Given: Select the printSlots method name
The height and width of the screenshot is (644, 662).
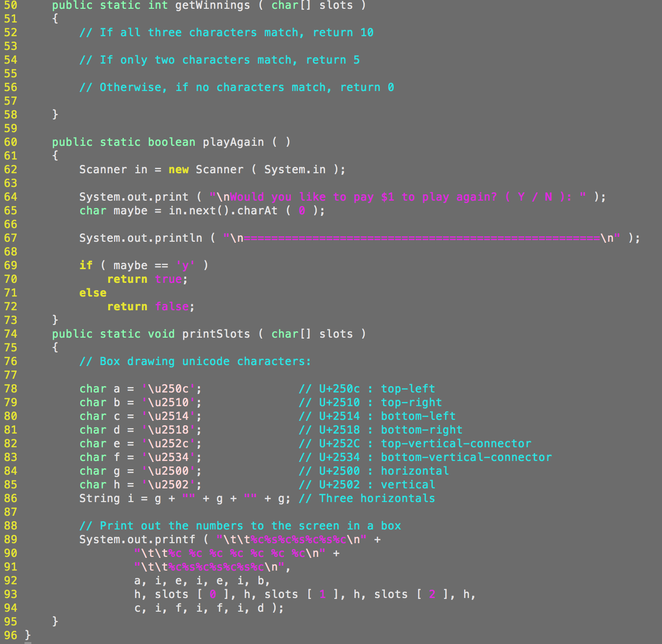Looking at the screenshot, I should pyautogui.click(x=216, y=334).
